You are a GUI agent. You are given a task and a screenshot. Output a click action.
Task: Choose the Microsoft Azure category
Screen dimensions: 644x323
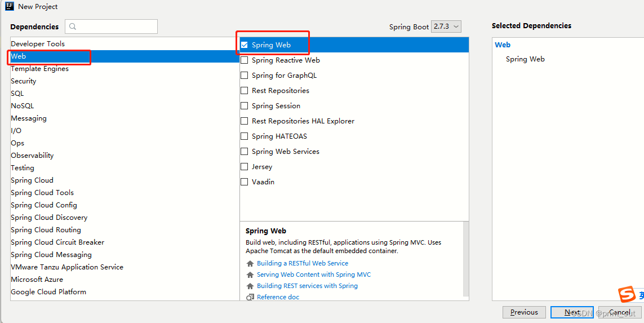(x=125, y=279)
